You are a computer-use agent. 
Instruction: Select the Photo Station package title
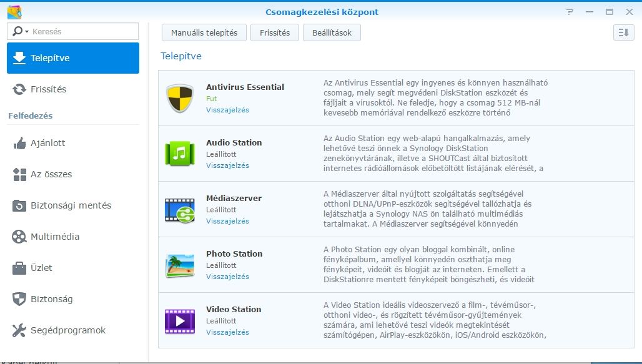[x=234, y=254]
